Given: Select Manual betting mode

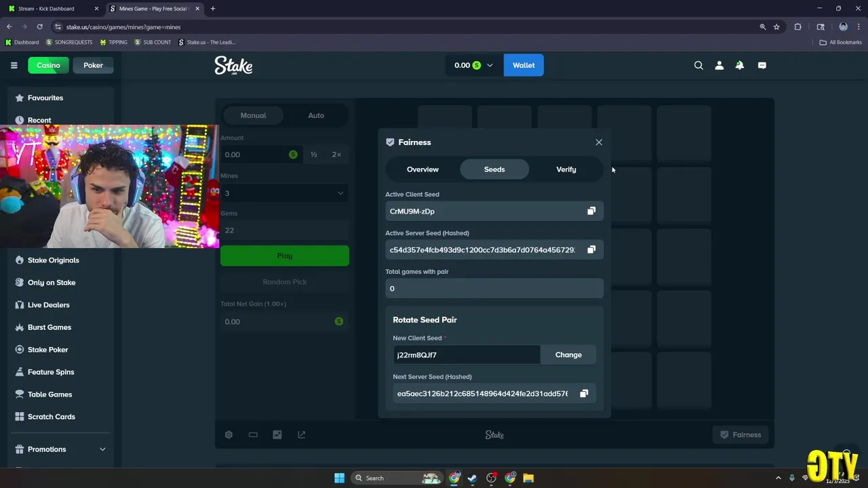Looking at the screenshot, I should pos(253,115).
